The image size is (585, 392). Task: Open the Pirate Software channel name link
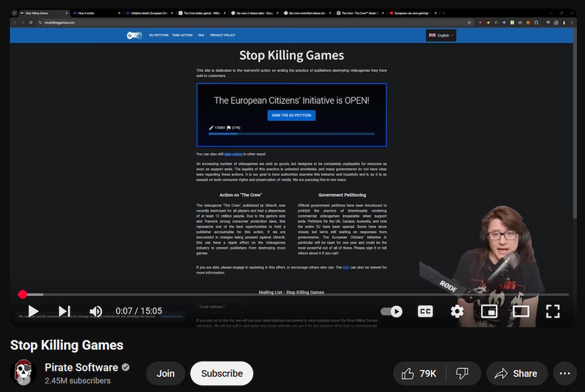(81, 367)
